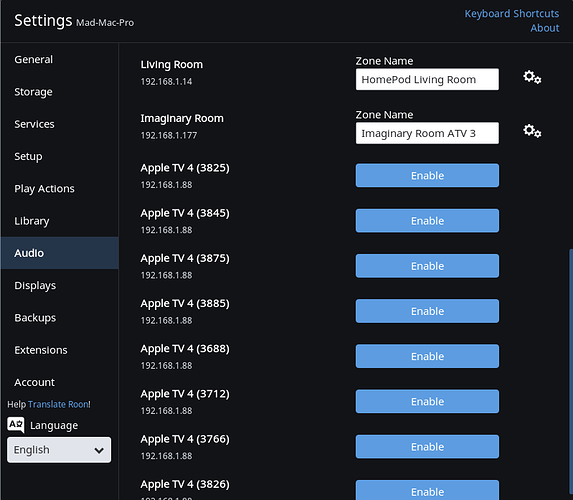Click the Settings title
This screenshot has height=500, width=573.
click(43, 20)
